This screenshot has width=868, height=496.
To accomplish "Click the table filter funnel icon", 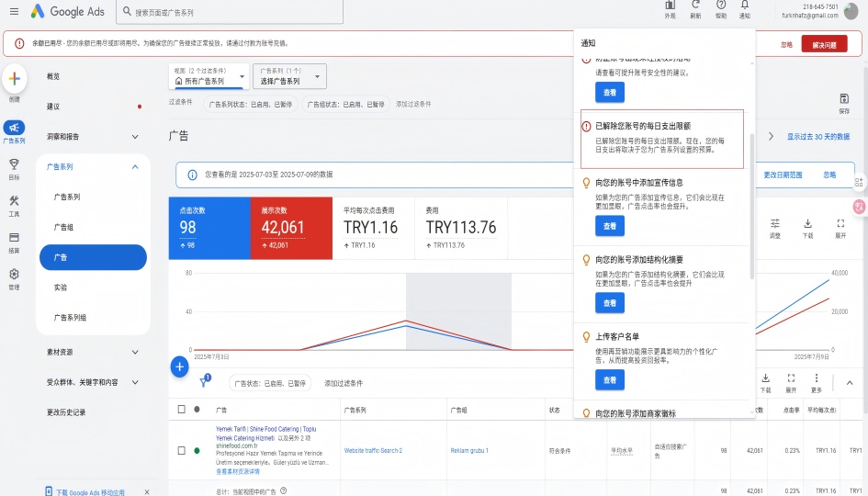I will [x=204, y=382].
